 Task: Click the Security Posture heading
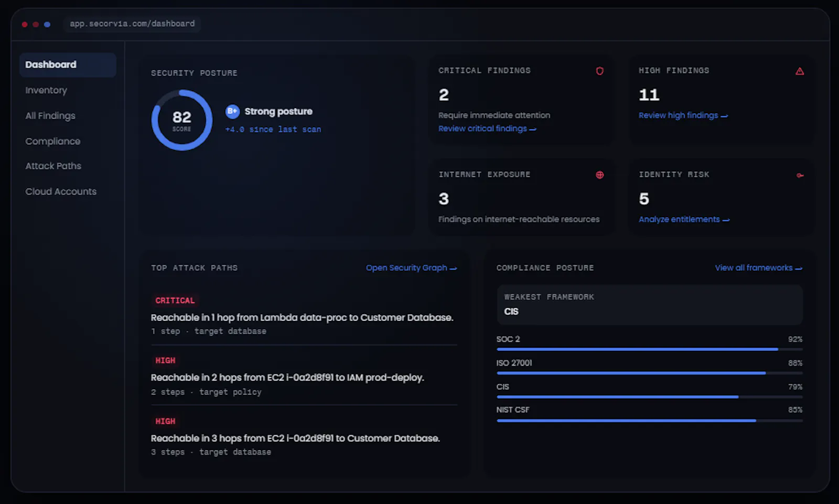click(x=194, y=73)
